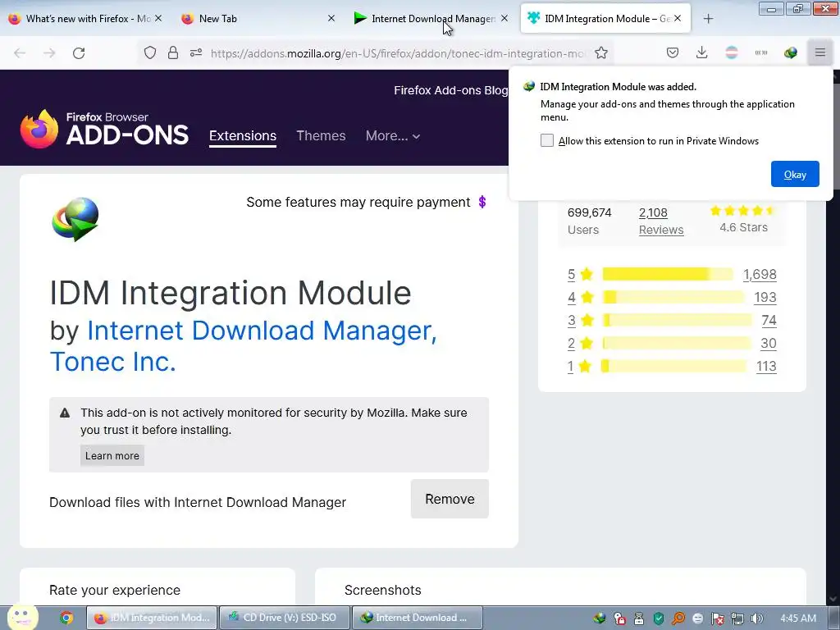Click the purple dollar payment icon

pyautogui.click(x=482, y=202)
